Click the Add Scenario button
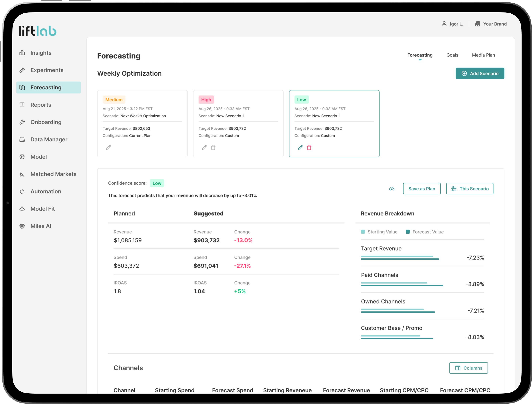The height and width of the screenshot is (404, 532). pos(480,73)
